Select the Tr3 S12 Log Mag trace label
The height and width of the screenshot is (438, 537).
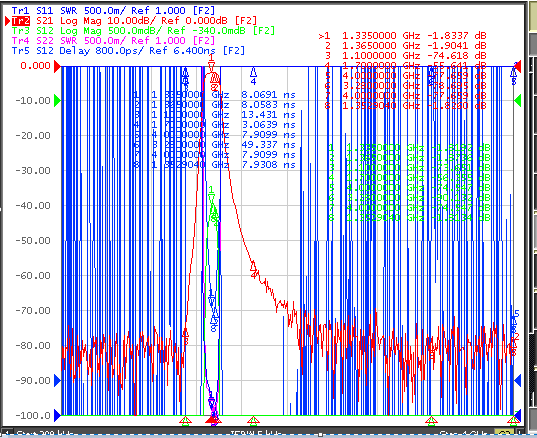click(143, 31)
